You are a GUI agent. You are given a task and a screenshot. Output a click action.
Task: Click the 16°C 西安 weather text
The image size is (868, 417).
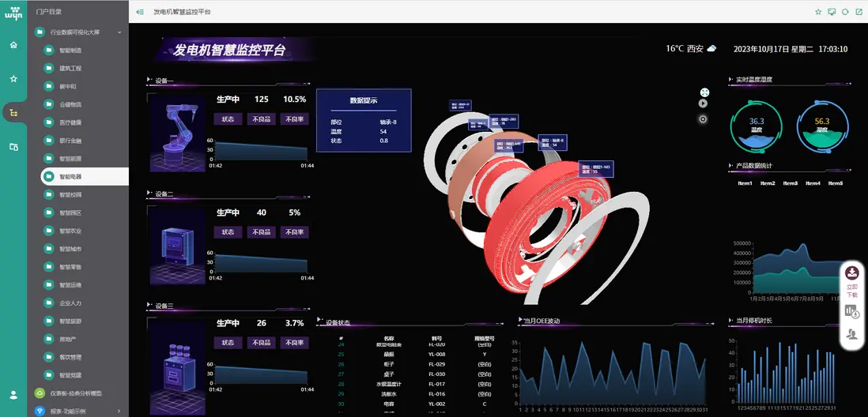685,49
